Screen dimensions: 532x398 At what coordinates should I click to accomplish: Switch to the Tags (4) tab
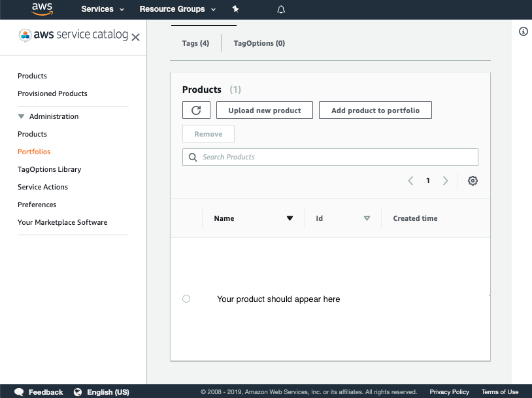coord(195,43)
